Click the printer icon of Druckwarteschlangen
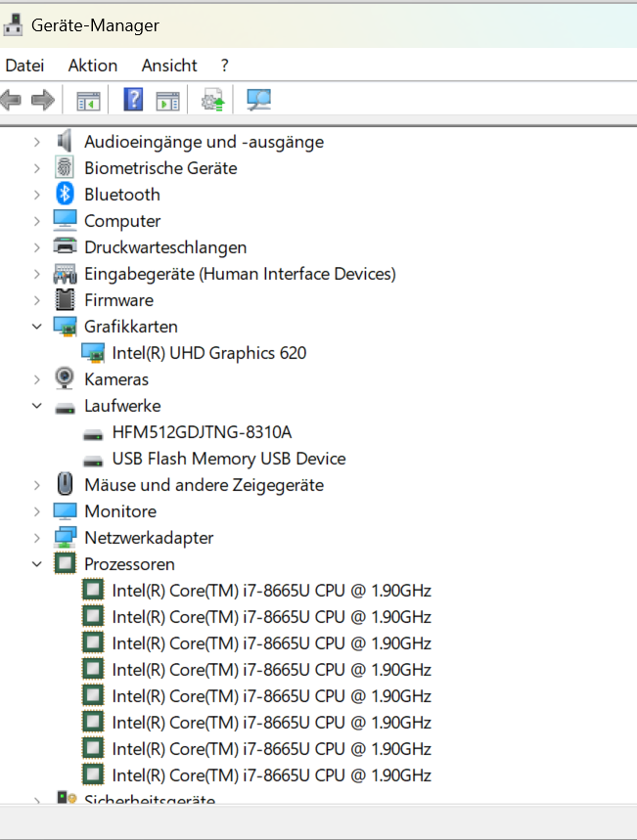Image resolution: width=637 pixels, height=840 pixels. (65, 245)
